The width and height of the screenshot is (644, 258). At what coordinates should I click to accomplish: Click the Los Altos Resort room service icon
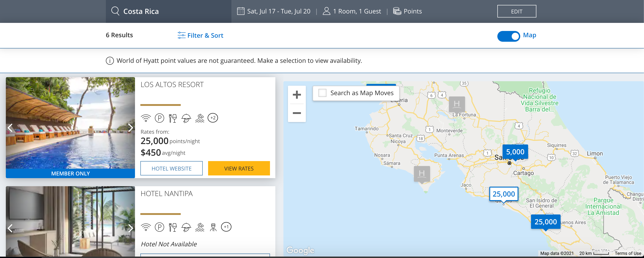tap(186, 118)
